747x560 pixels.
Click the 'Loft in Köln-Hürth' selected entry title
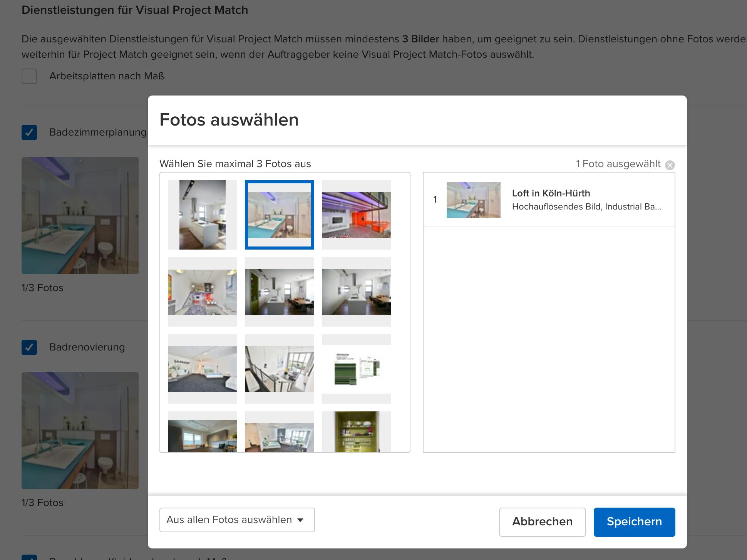551,193
